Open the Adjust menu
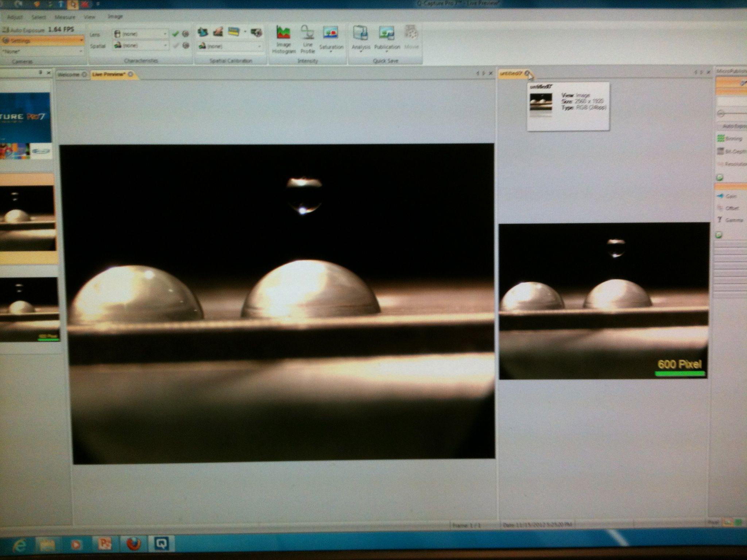 [x=15, y=17]
